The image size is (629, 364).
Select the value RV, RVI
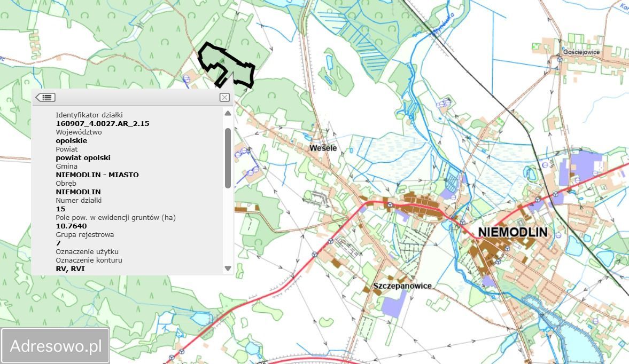(70, 268)
